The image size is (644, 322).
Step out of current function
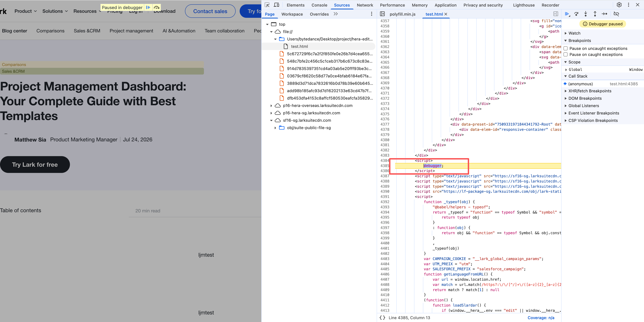pyautogui.click(x=595, y=14)
